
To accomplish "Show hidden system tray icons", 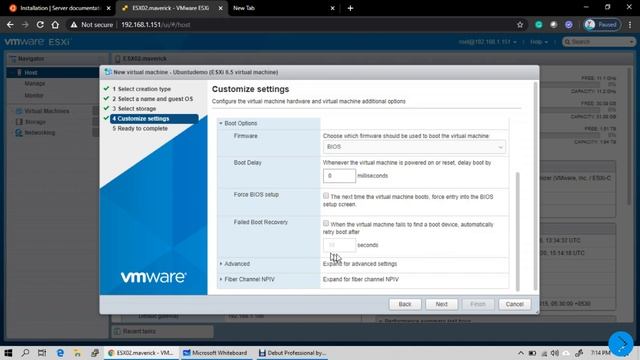I will tap(521, 353).
